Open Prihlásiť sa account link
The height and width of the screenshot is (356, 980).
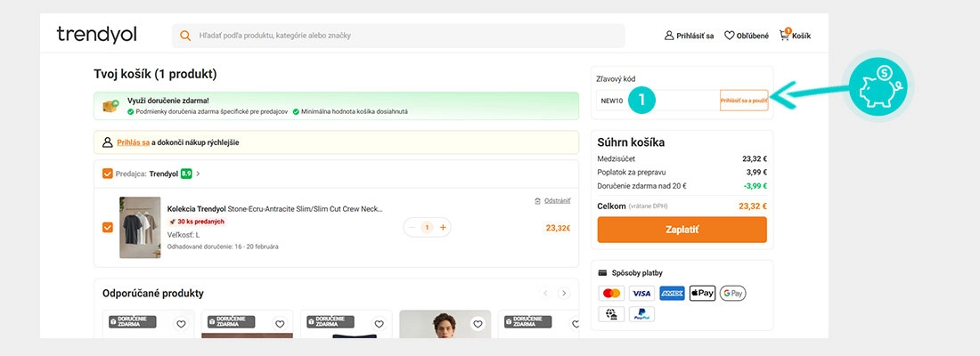pyautogui.click(x=689, y=36)
